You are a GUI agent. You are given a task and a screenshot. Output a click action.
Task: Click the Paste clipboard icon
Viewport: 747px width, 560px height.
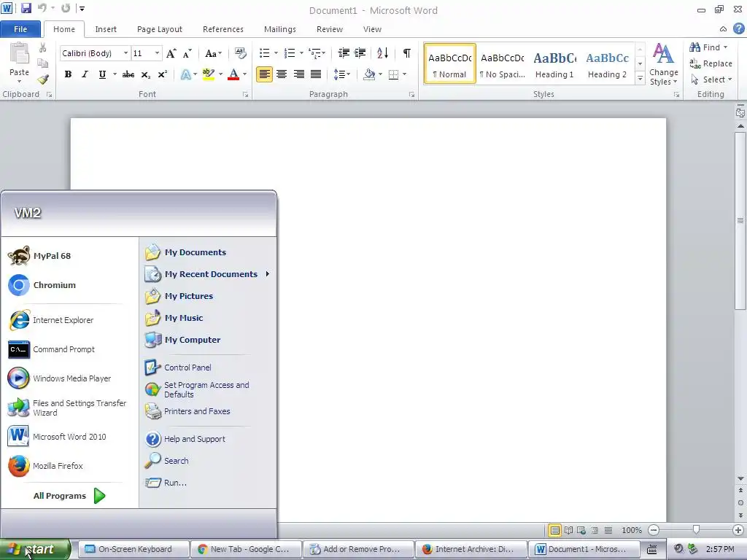point(19,53)
